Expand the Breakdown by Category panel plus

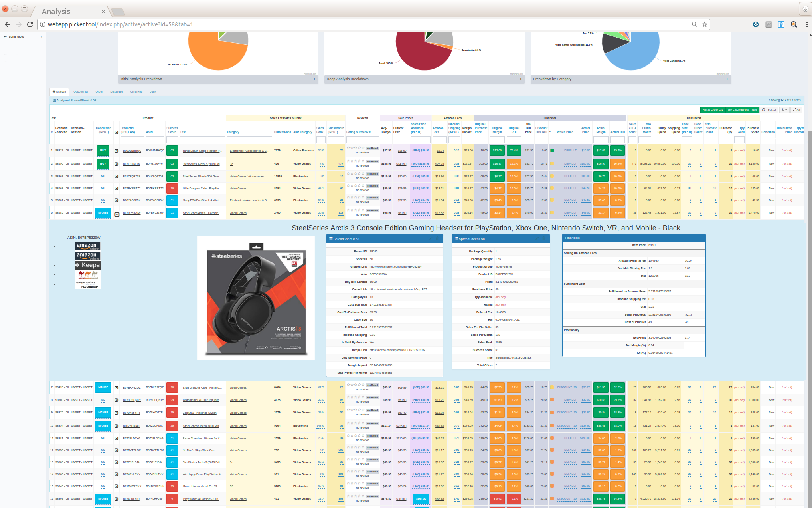pyautogui.click(x=727, y=79)
